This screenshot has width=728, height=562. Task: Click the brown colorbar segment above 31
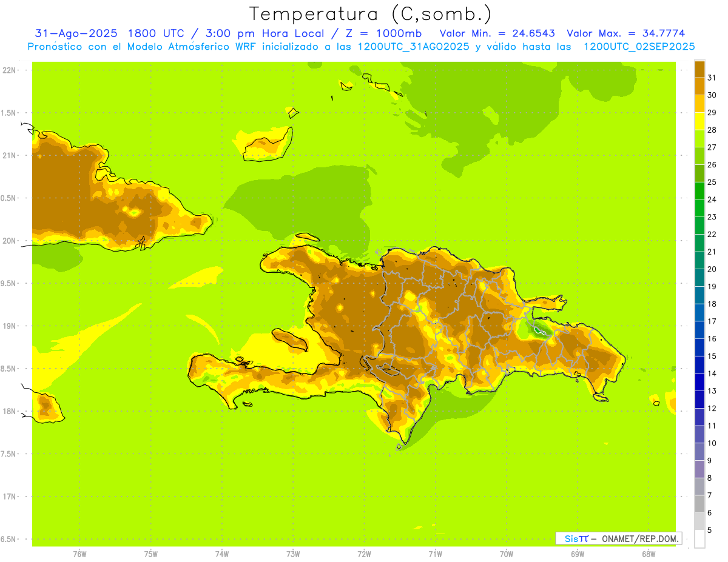coord(699,69)
